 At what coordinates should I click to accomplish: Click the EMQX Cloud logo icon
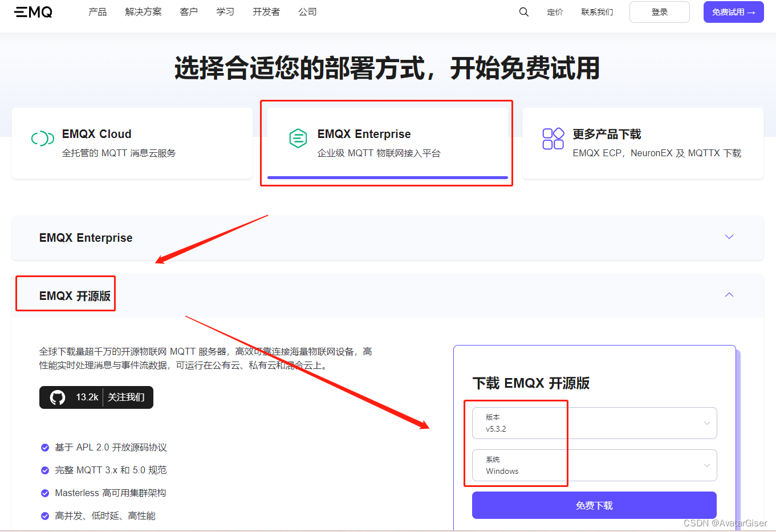(x=43, y=139)
